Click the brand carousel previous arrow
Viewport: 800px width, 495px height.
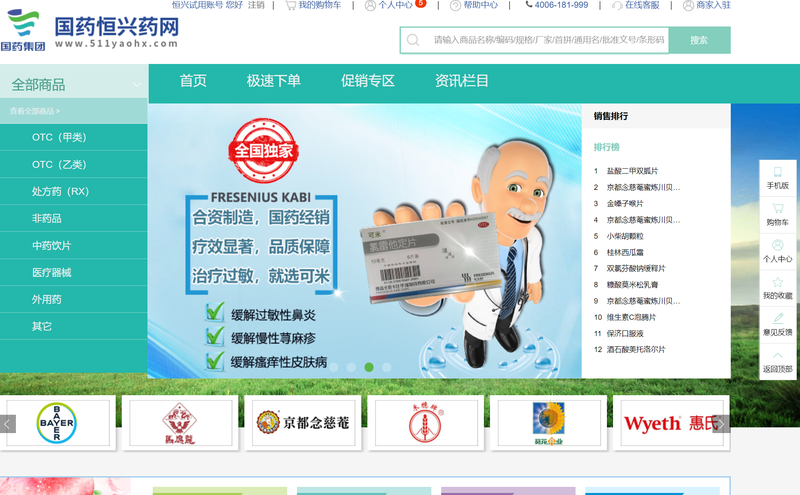coord(8,424)
